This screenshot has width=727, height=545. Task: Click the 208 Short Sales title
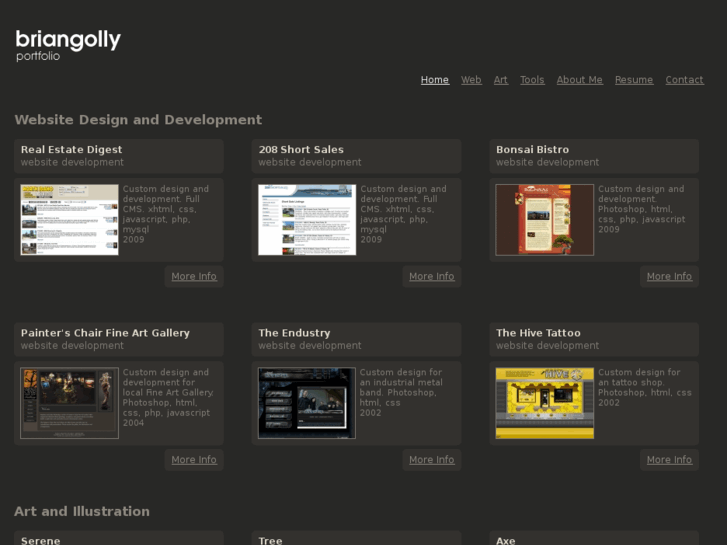301,149
